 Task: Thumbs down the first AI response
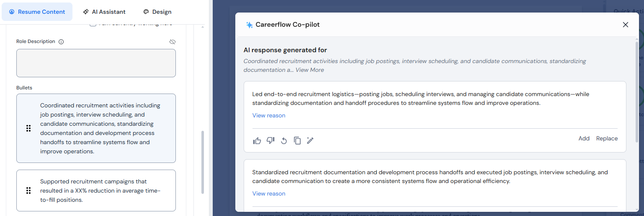tap(270, 140)
